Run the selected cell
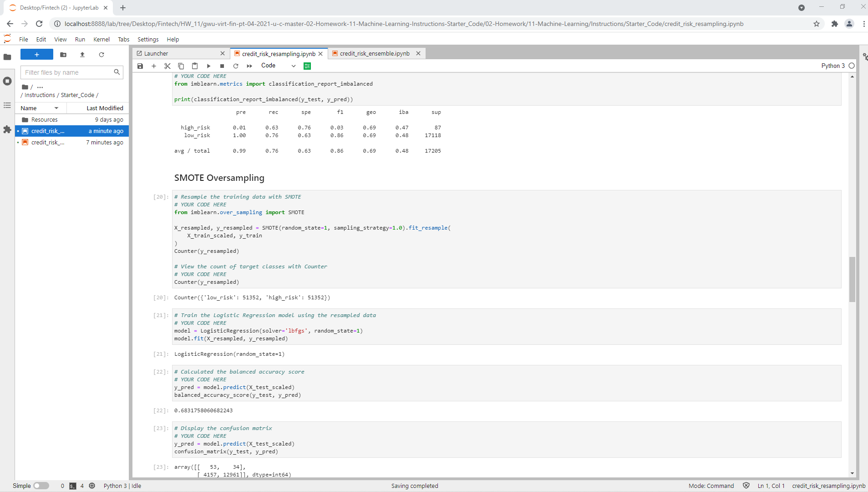 point(208,66)
